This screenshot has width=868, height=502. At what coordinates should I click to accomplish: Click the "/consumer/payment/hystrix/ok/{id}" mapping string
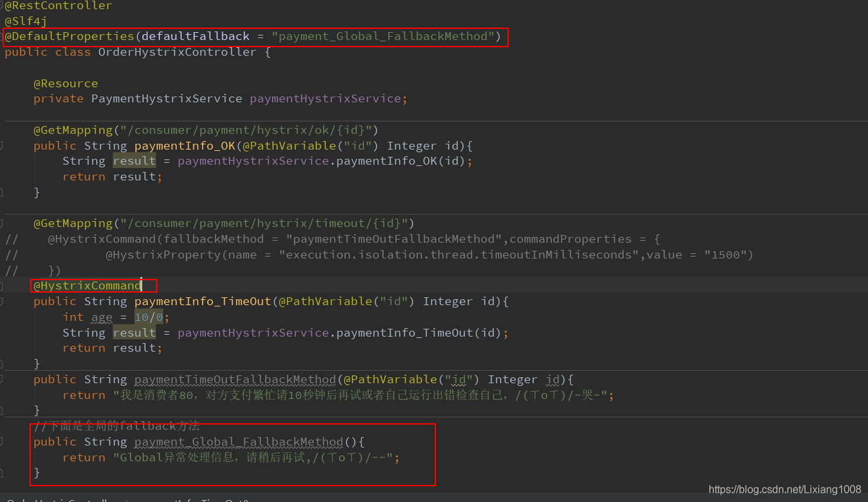click(x=246, y=130)
